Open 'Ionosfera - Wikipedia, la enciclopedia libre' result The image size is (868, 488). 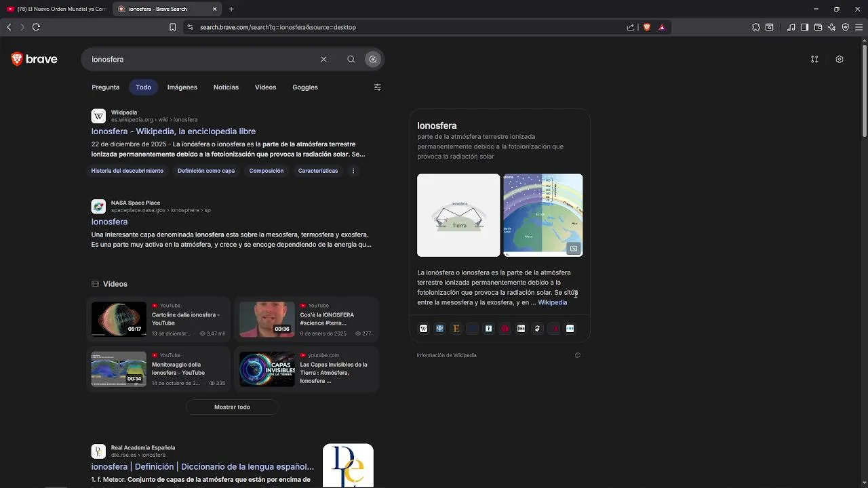pyautogui.click(x=174, y=131)
